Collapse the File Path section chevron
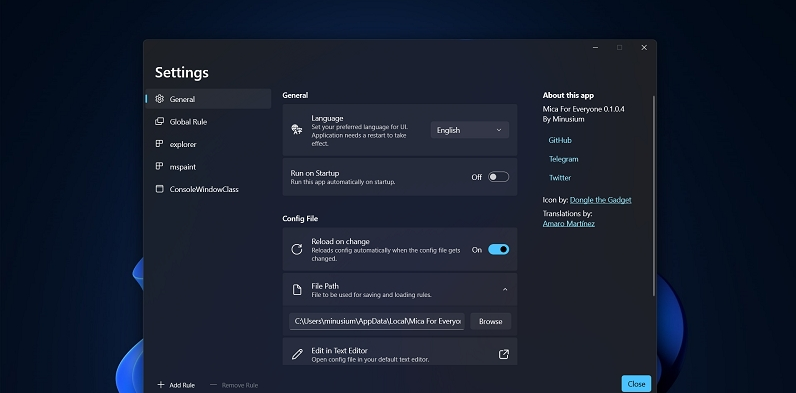The image size is (796, 393). (505, 289)
